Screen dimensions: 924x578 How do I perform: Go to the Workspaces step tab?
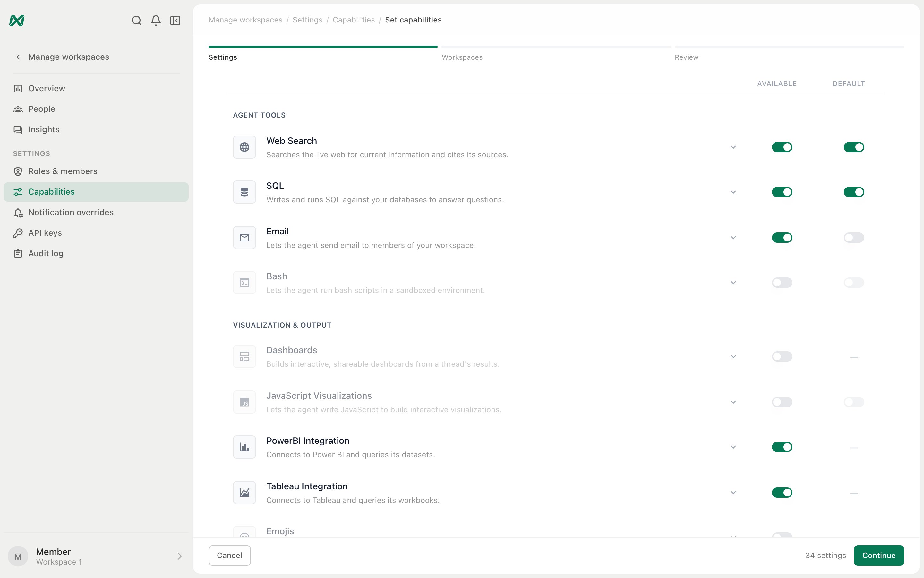[x=462, y=57]
